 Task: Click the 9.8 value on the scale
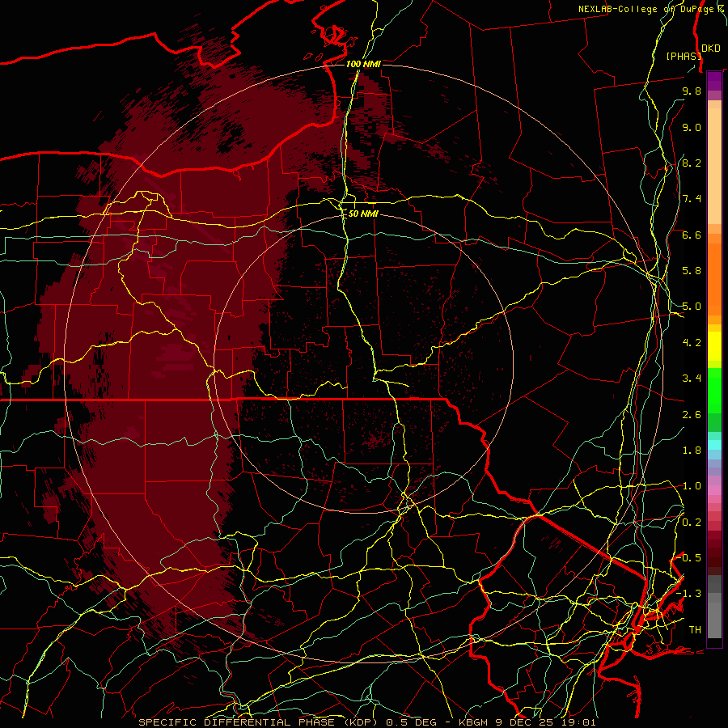click(692, 91)
